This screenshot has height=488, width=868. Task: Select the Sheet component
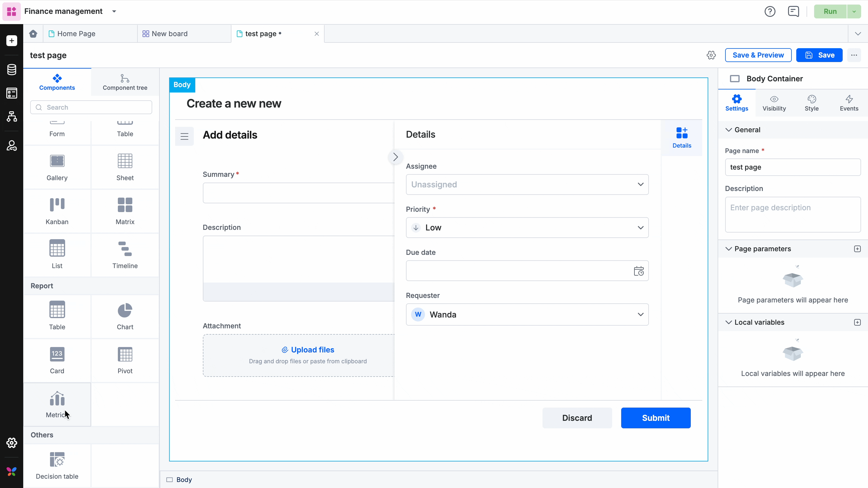[x=125, y=167]
